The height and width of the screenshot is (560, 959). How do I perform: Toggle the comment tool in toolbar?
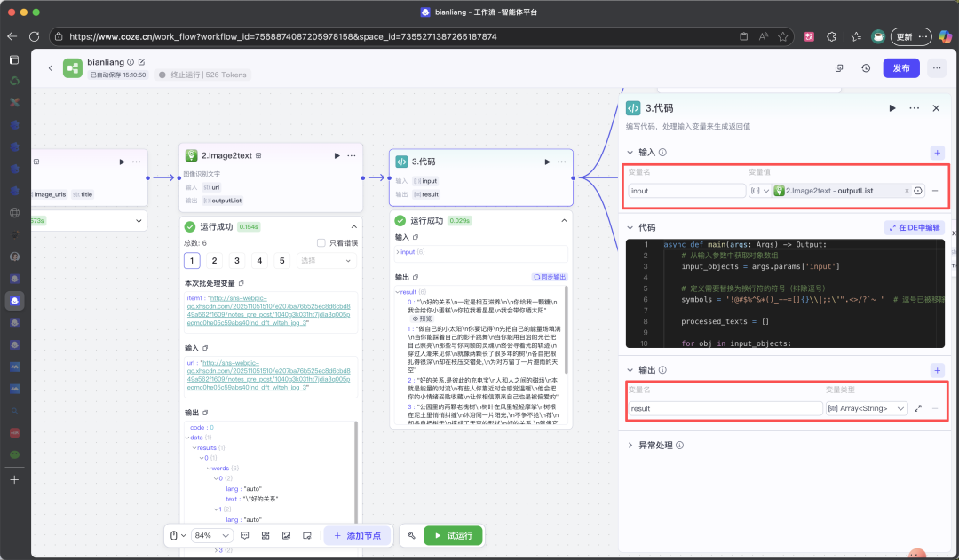pyautogui.click(x=245, y=535)
